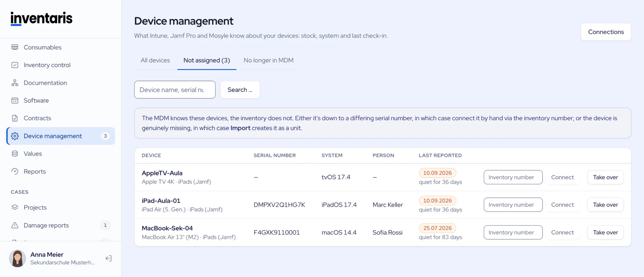Viewport: 644px width, 277px height.
Task: Select the Not assigned (3) tab
Action: click(207, 60)
